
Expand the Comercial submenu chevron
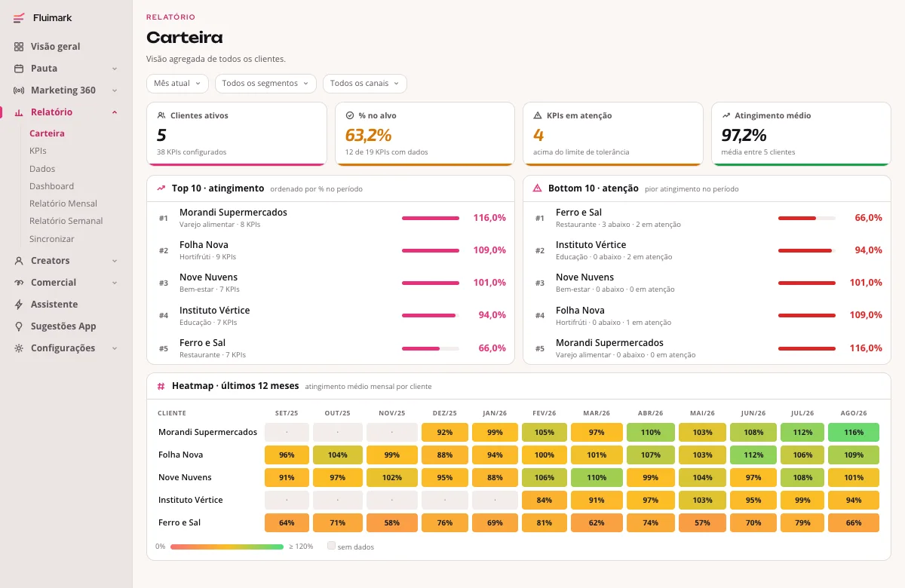point(115,283)
